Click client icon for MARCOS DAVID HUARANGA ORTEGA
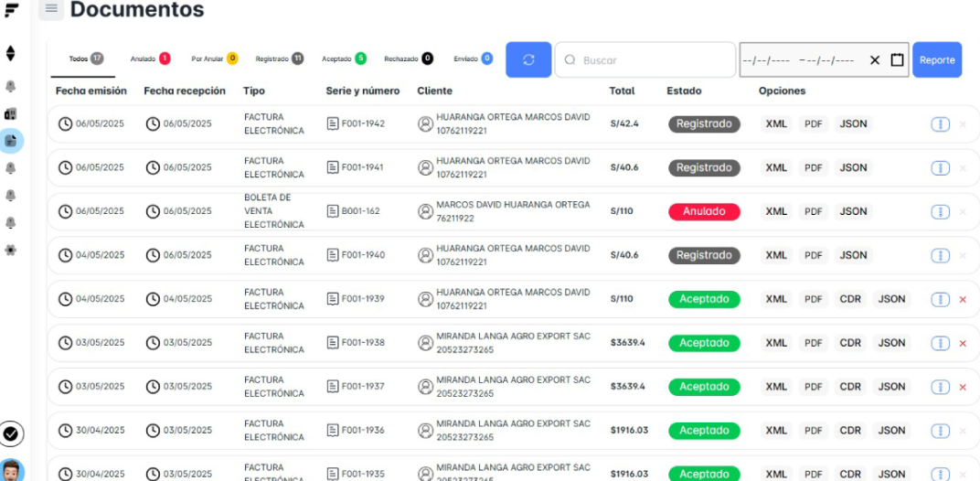 point(426,211)
